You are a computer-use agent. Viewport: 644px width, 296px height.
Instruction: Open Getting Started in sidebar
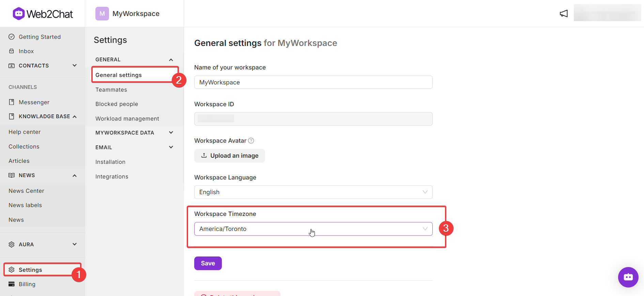click(40, 37)
